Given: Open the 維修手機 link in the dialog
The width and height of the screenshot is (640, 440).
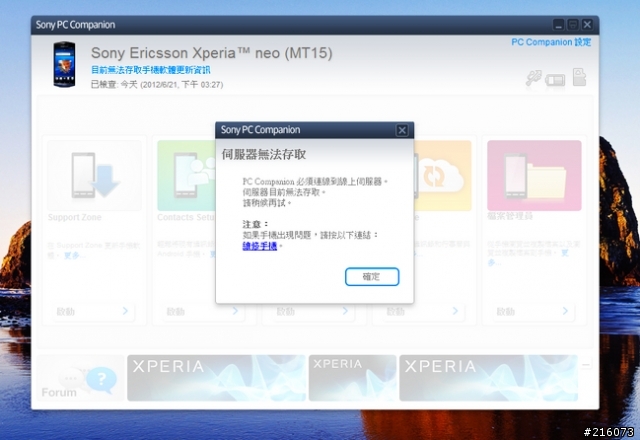Looking at the screenshot, I should [260, 246].
